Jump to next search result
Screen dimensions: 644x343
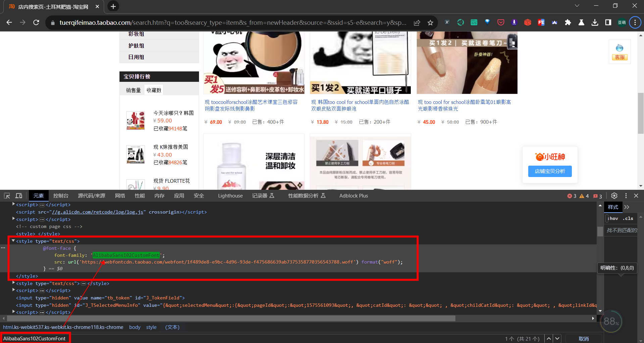click(x=557, y=338)
